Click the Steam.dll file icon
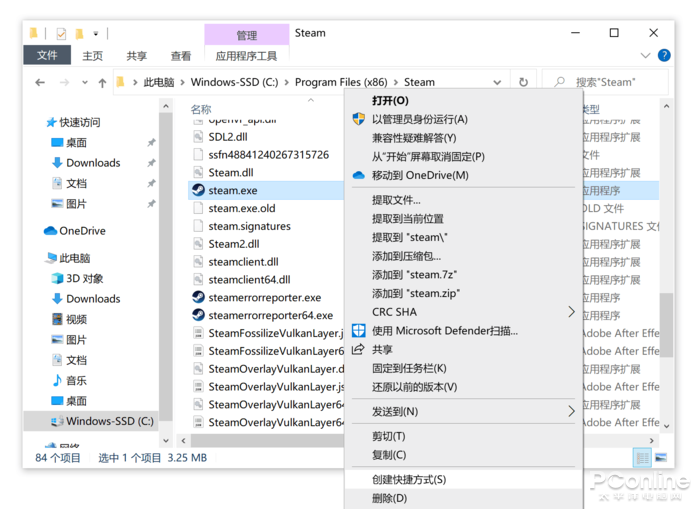Screen dimensions: 700x509 pyautogui.click(x=198, y=172)
